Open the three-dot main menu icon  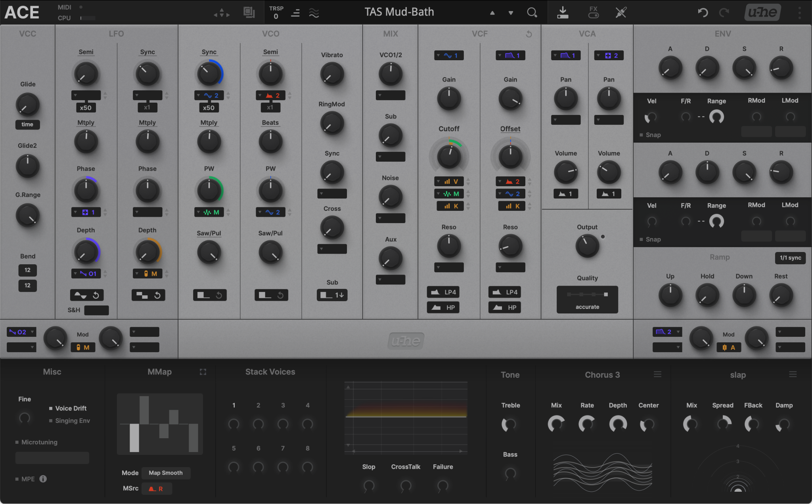tap(799, 13)
